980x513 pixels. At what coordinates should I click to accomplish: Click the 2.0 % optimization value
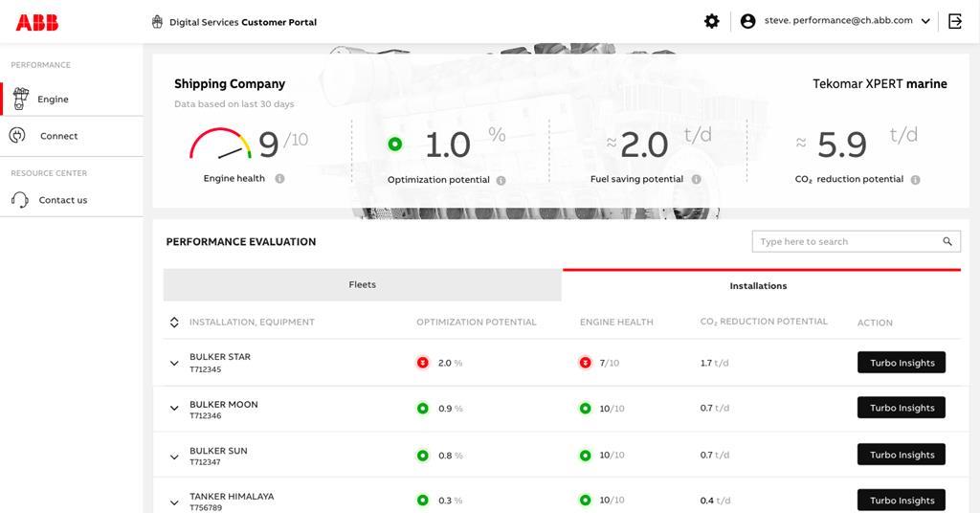coord(450,363)
